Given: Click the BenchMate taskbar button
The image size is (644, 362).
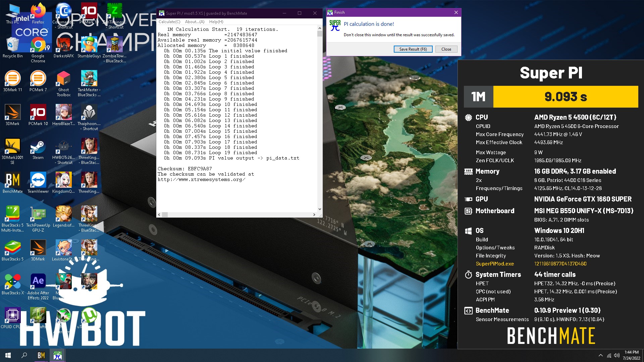Looking at the screenshot, I should click(41, 355).
